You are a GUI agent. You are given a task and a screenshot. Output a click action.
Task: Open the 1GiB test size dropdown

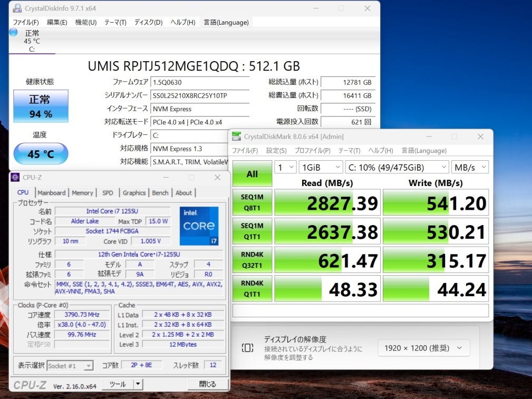pos(321,167)
